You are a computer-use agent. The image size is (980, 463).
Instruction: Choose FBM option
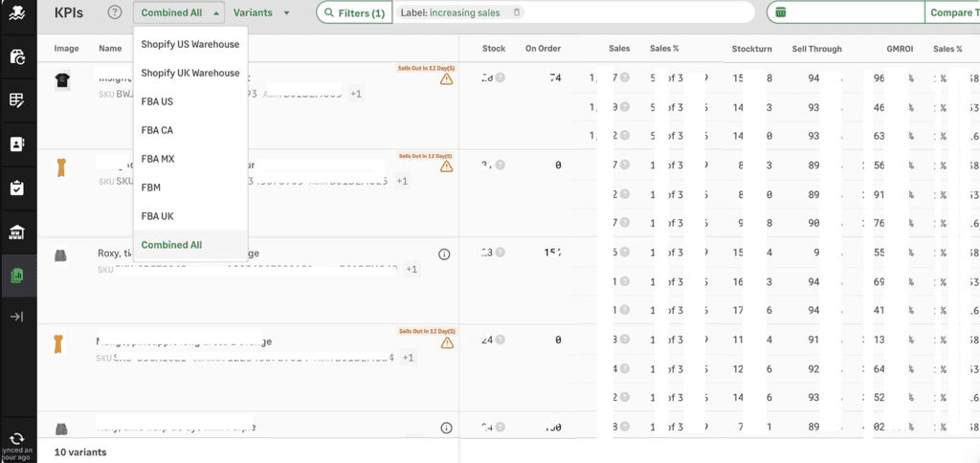[x=190, y=187]
